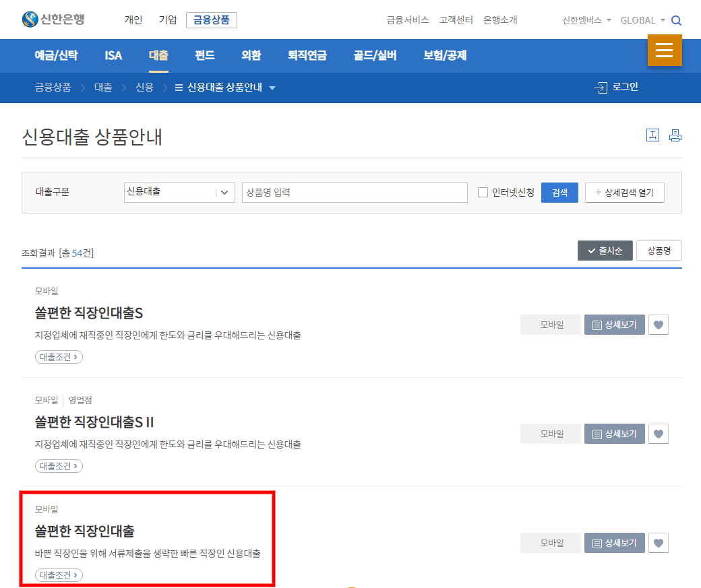
Task: Open product title 쏠편한 직장인대출S
Action: point(89,313)
